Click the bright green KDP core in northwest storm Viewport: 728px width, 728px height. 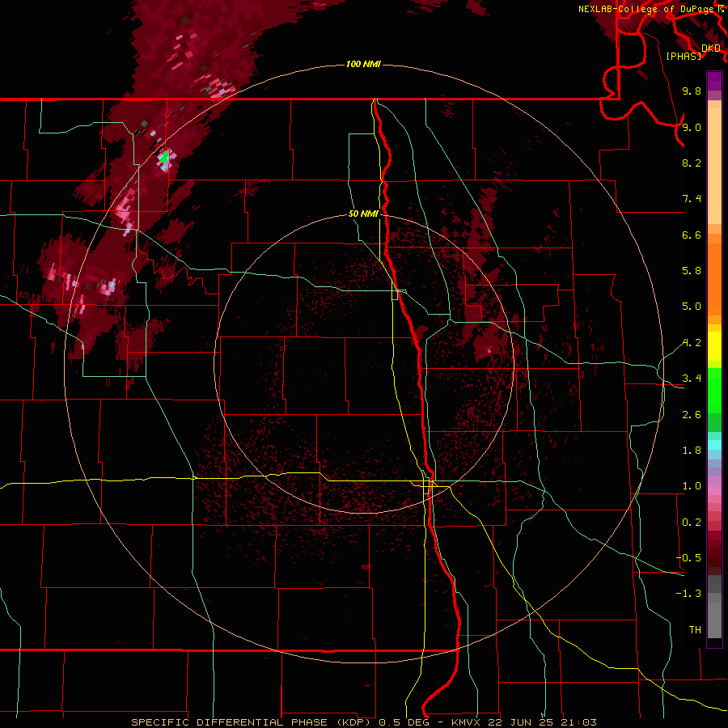(163, 156)
